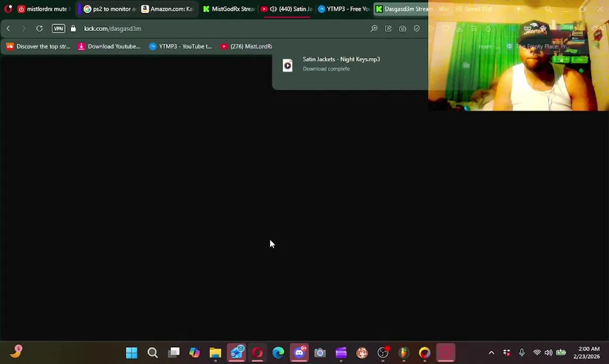
Task: Show hidden system tray icons
Action: (491, 353)
